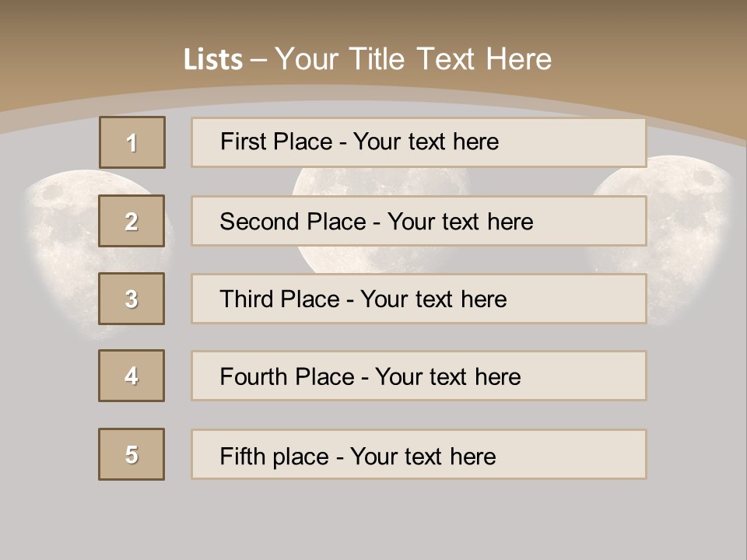Screen dimensions: 747x560
Task: Click the number 1 box
Action: click(x=132, y=142)
